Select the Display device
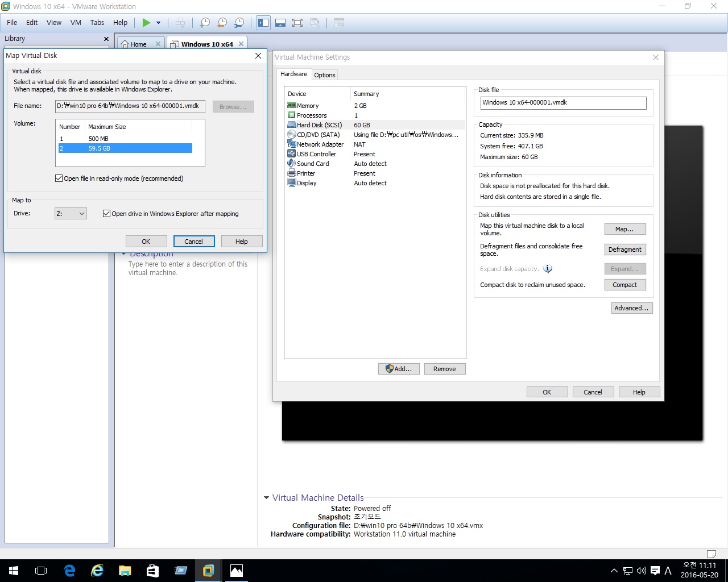 pyautogui.click(x=375, y=183)
